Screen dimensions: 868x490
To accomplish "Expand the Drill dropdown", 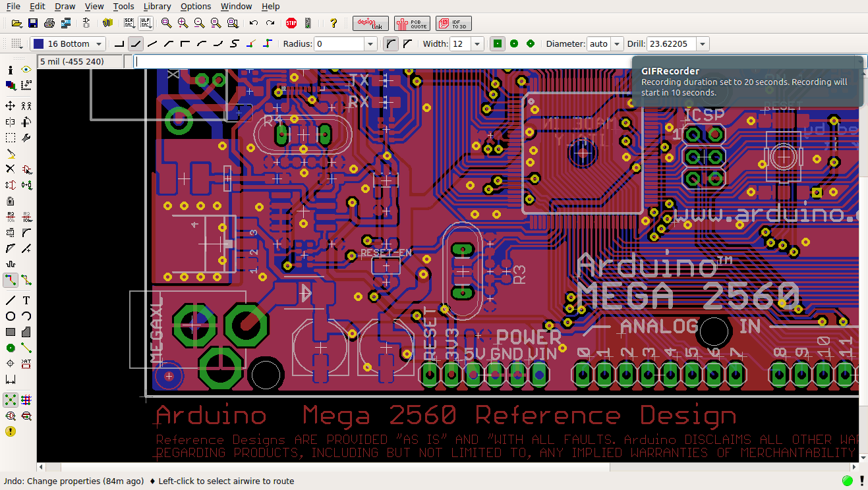I will point(703,44).
